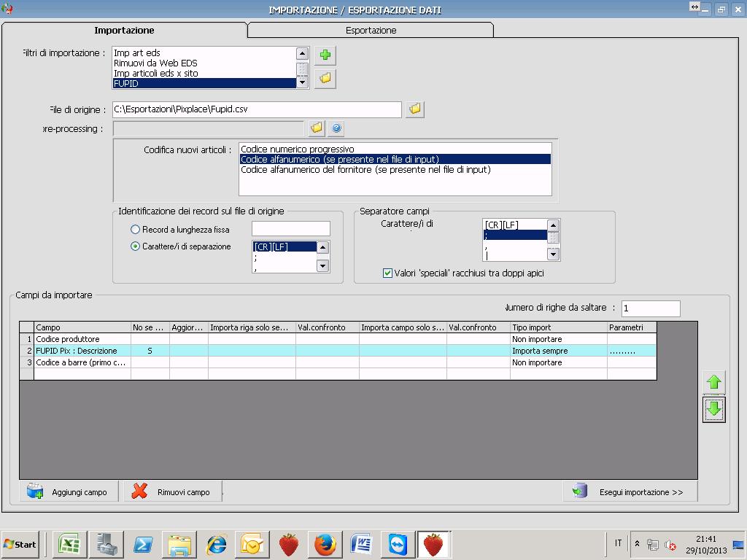Select FUPID filter

[204, 83]
